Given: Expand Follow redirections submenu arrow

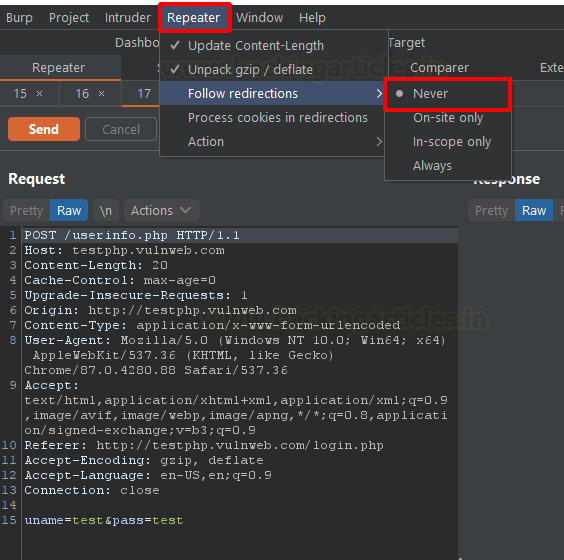Looking at the screenshot, I should click(x=379, y=94).
